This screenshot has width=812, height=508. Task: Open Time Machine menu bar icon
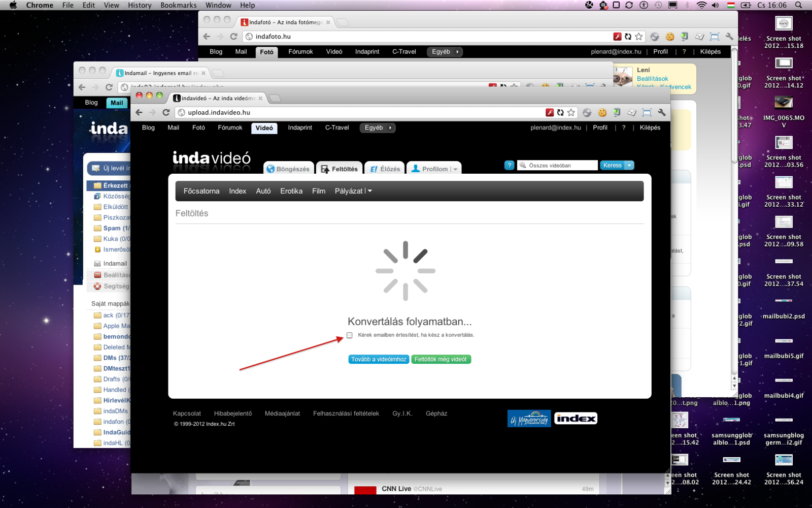click(x=658, y=5)
